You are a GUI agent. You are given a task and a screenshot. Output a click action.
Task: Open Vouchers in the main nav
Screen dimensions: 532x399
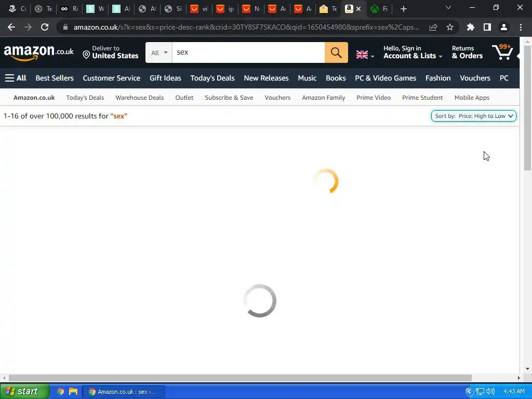pos(475,78)
